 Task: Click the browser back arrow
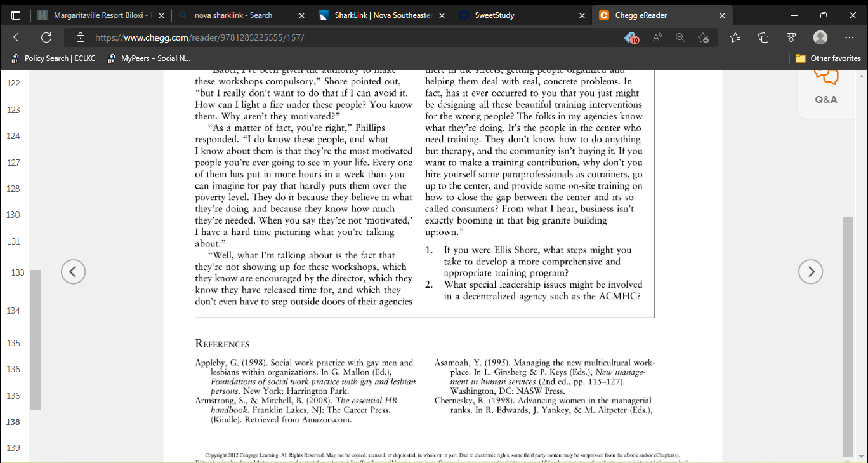(x=18, y=37)
